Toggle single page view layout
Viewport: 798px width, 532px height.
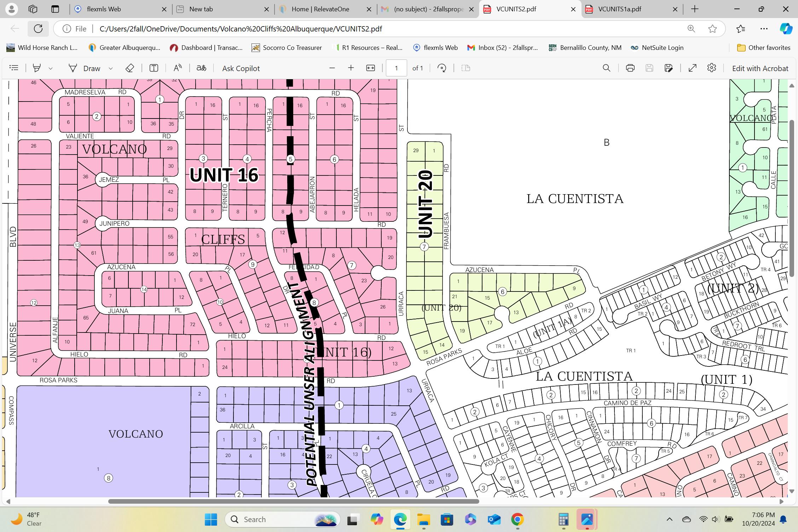pos(466,68)
